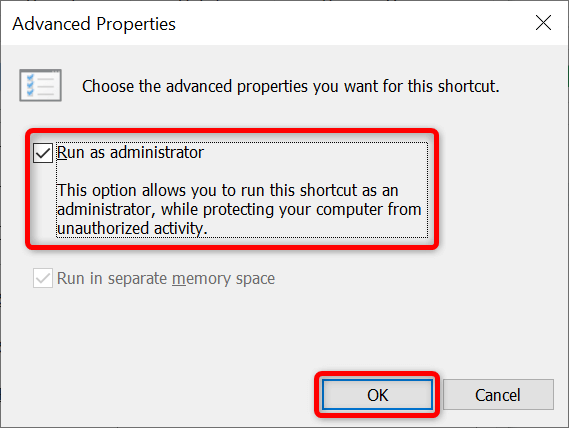Screen dimensions: 569x428
Task: Click the word "shortcut" in the heading sentence
Action: click(467, 87)
